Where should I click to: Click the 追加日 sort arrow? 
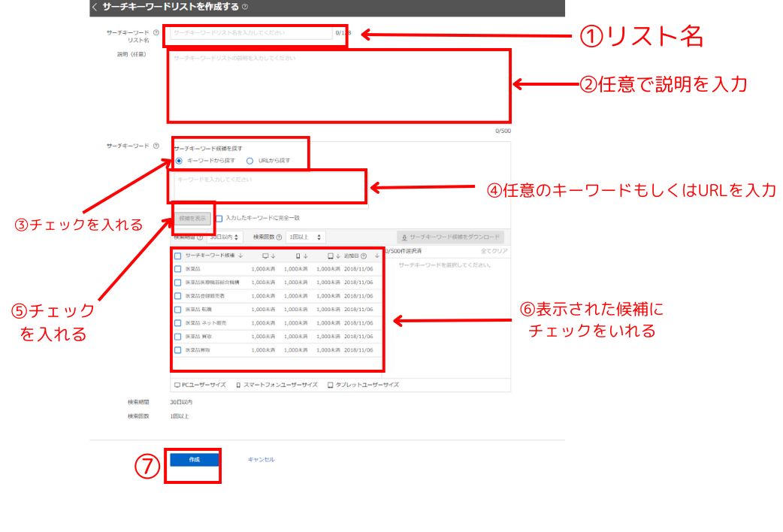[376, 256]
